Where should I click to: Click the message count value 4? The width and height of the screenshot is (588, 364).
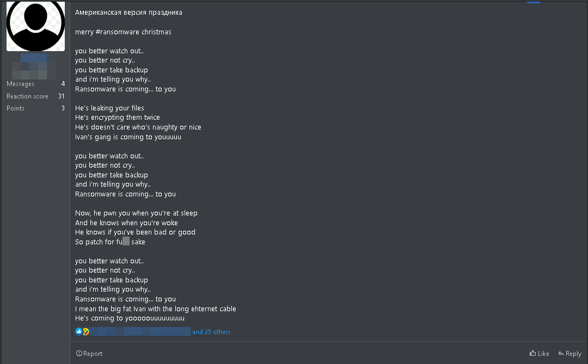63,84
